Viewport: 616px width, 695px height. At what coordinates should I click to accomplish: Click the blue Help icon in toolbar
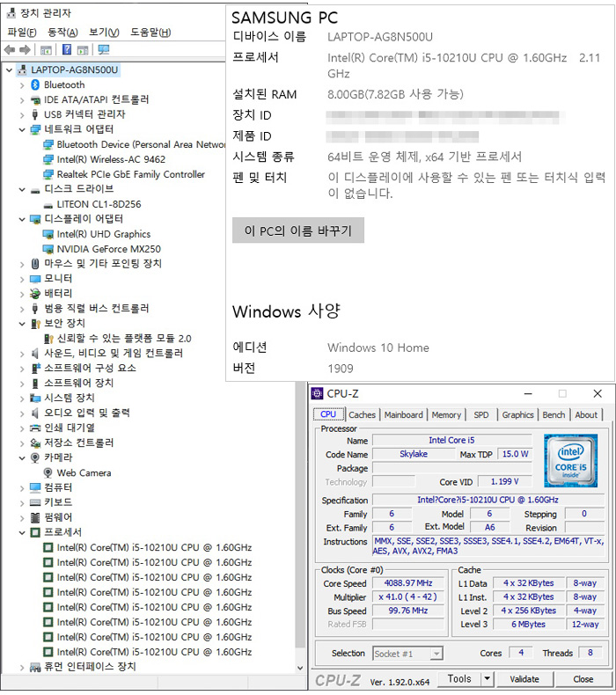67,49
